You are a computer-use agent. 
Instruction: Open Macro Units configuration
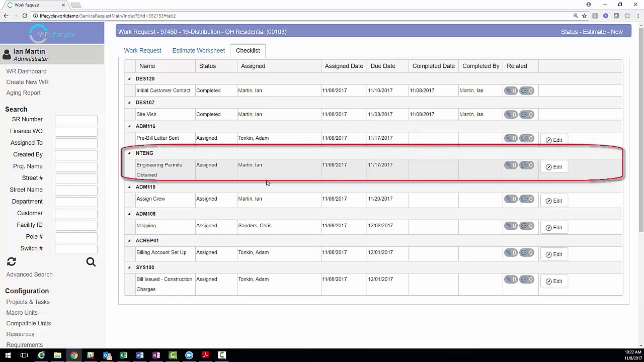pyautogui.click(x=22, y=313)
